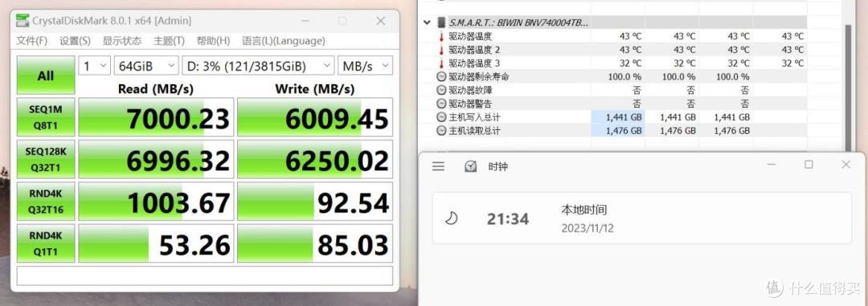This screenshot has height=306, width=868.
Task: Open the 帮助(H) menu
Action: pos(213,41)
